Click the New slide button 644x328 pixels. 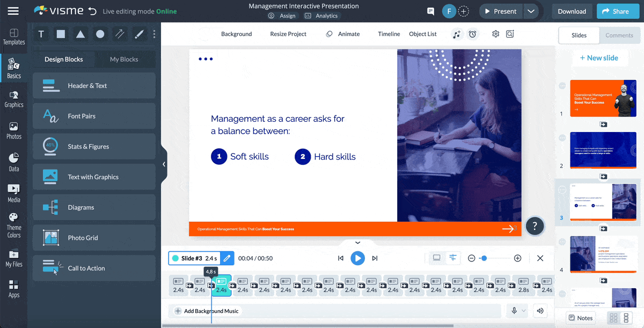[x=600, y=57]
